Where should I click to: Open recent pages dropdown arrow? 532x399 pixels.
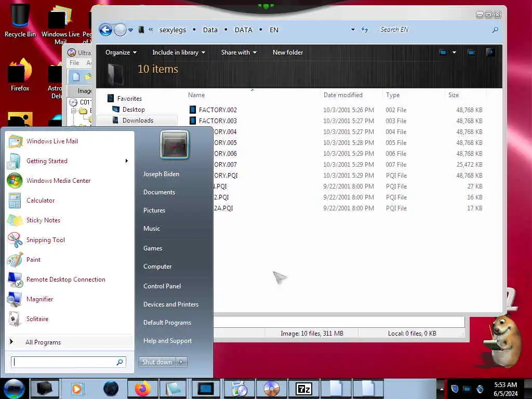coord(130,30)
